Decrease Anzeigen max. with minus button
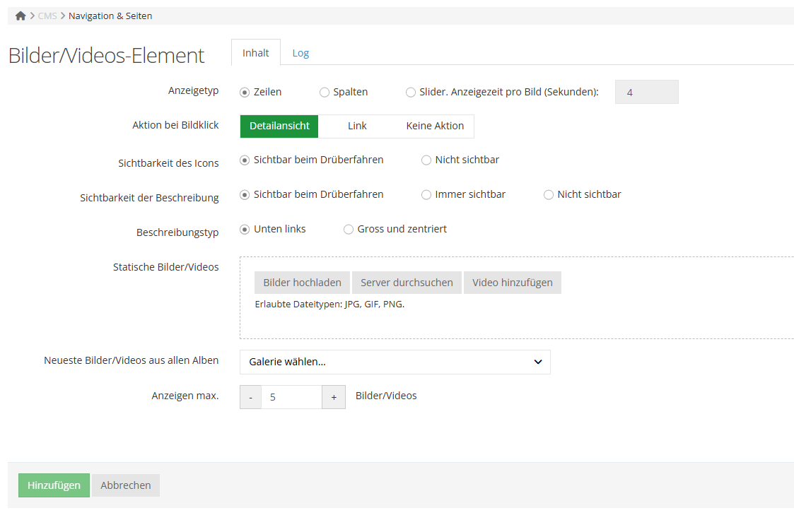794x532 pixels. coord(251,397)
